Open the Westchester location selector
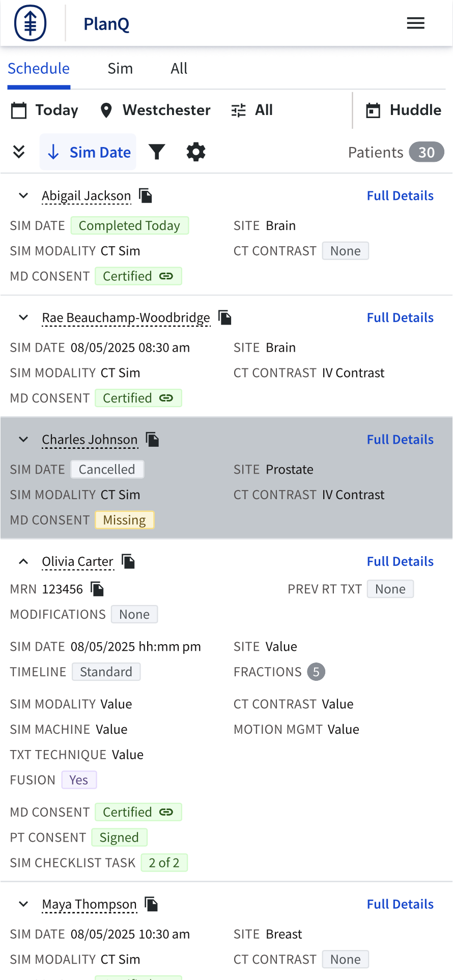 tap(155, 110)
